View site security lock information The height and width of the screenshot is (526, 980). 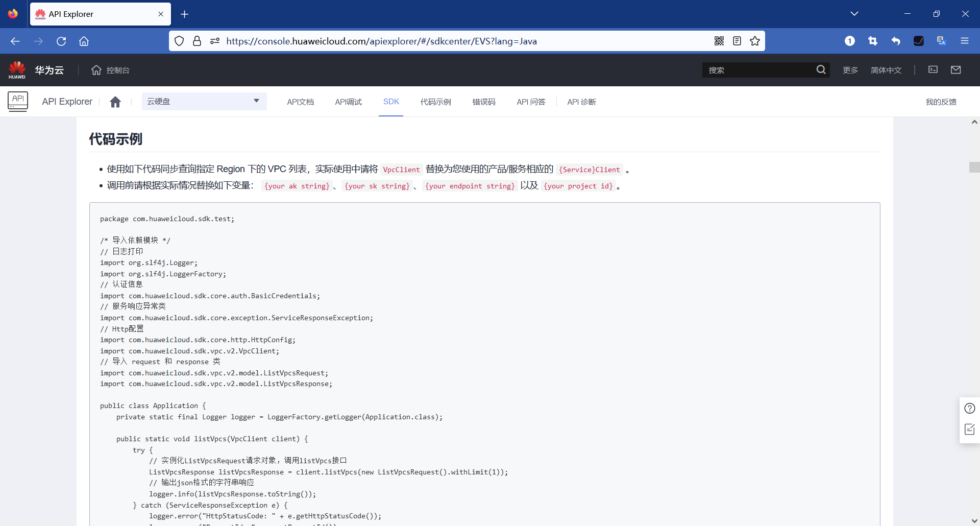197,41
